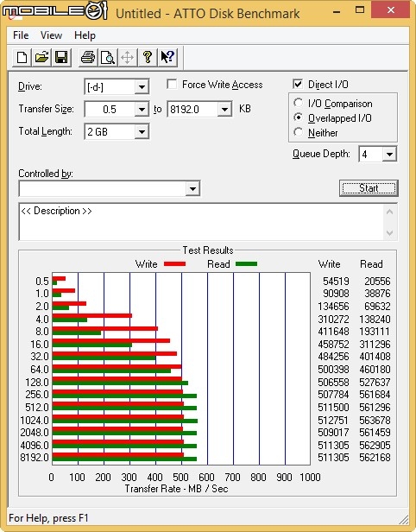Open the File menu
This screenshot has height=532, width=416.
[x=21, y=35]
